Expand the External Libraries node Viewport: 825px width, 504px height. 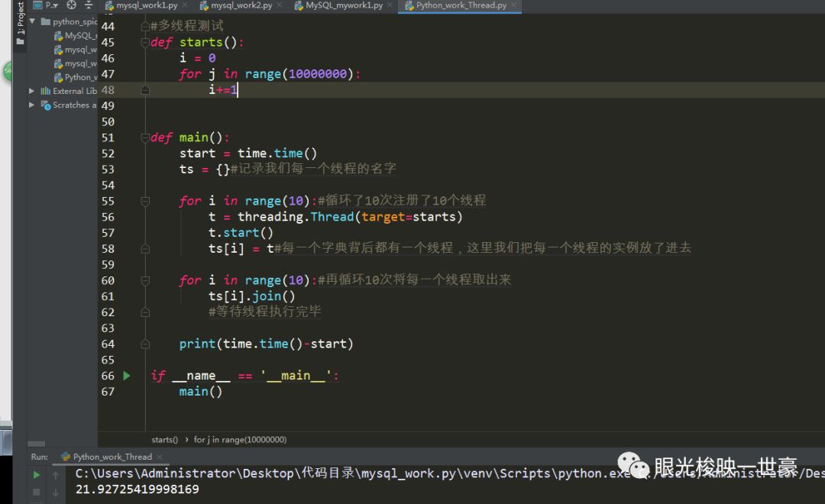(31, 91)
